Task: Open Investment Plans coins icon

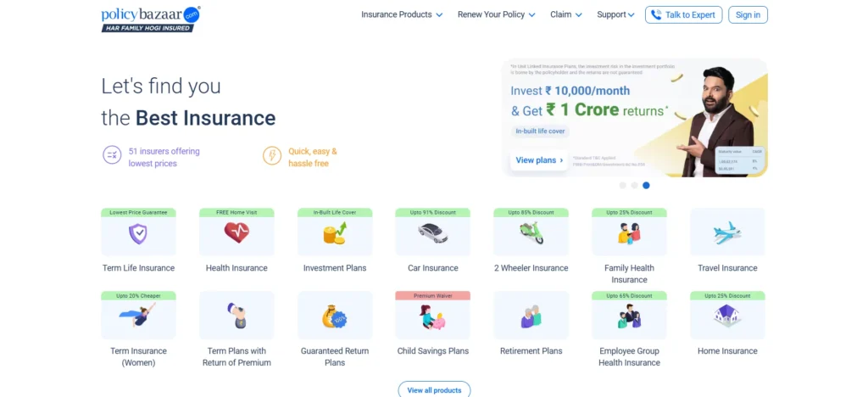Action: tap(334, 233)
